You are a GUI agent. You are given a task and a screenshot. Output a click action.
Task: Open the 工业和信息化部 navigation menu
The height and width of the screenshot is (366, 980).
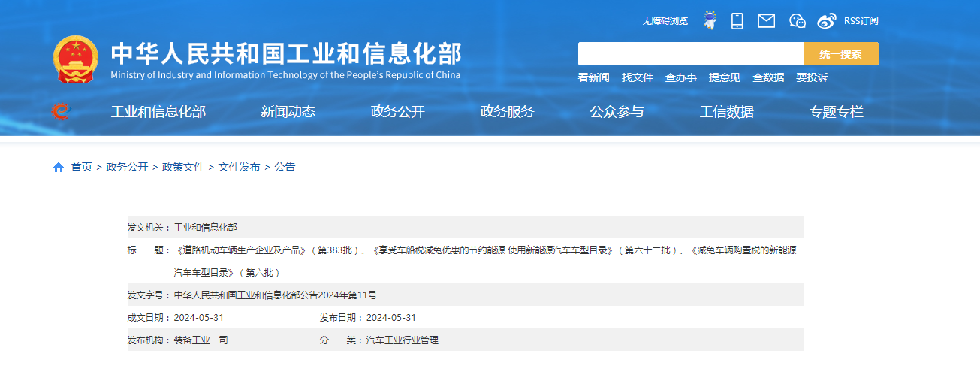158,112
